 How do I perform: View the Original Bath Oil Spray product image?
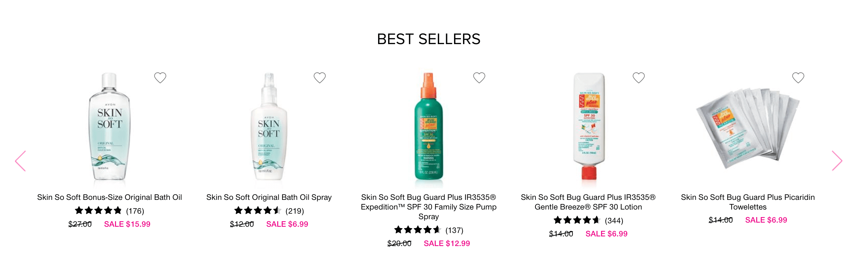tap(269, 126)
